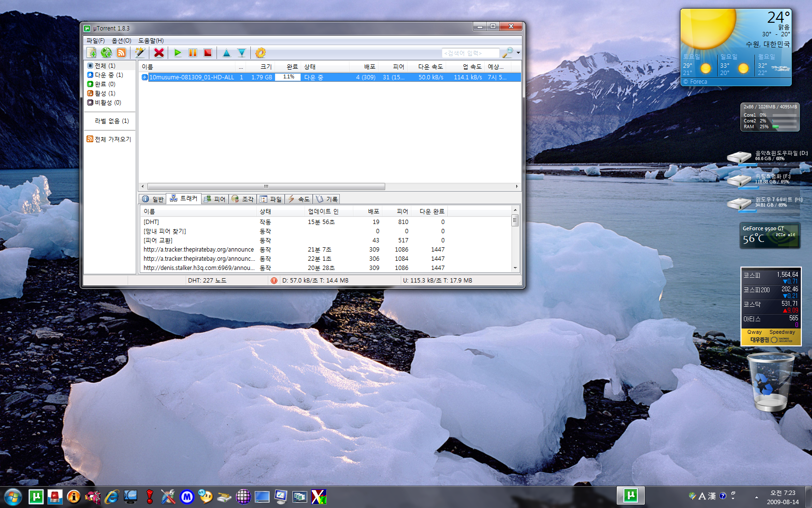Sort torrent list by 배포 column header

pyautogui.click(x=364, y=67)
